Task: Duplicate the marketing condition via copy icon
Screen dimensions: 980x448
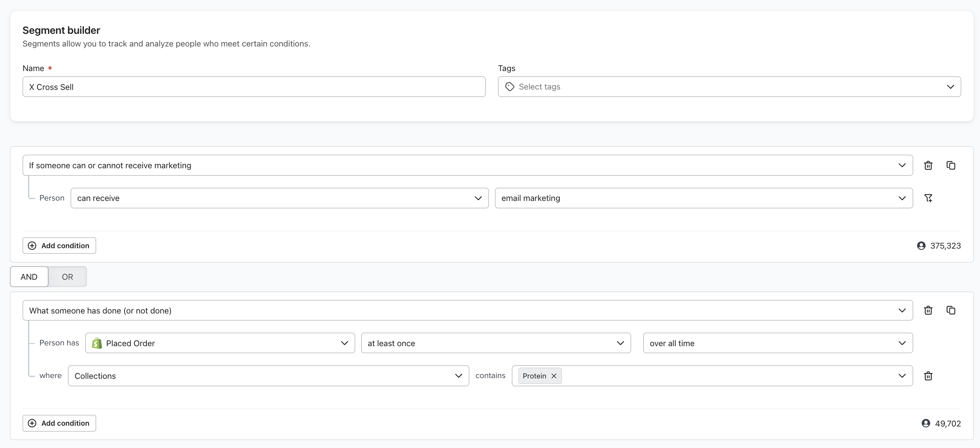Action: [951, 165]
